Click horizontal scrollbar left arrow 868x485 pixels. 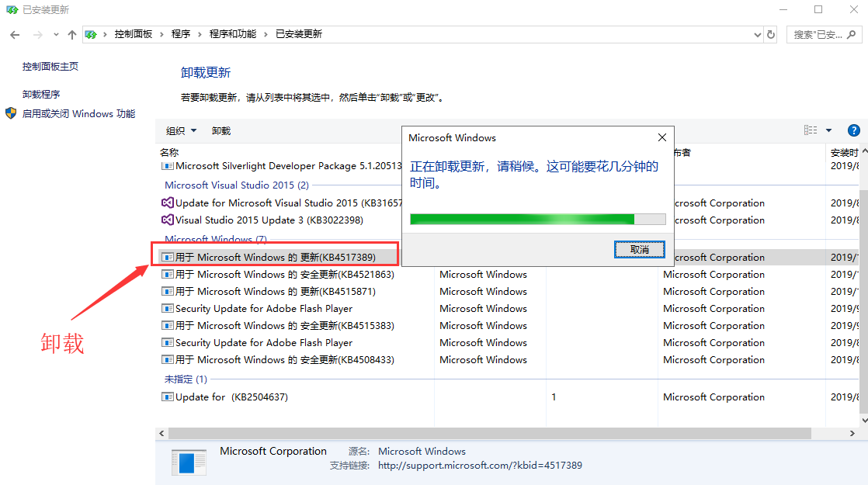(x=161, y=434)
